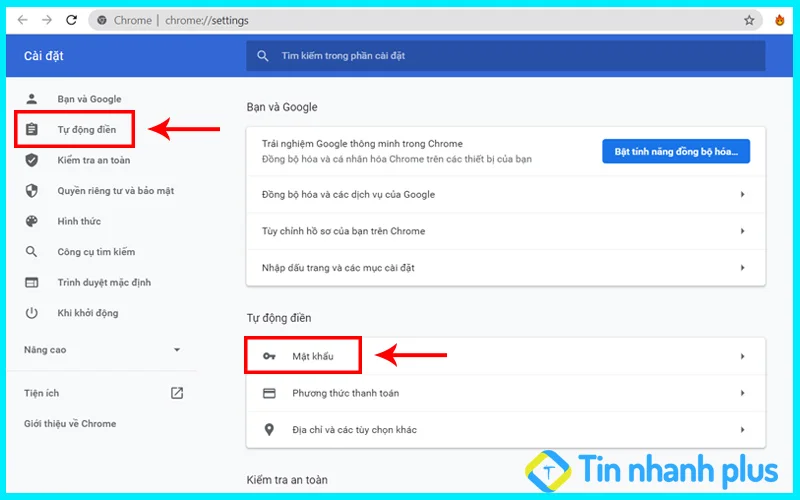Click the clipboard icon beside Tự động điền
The image size is (800, 500).
[x=32, y=129]
